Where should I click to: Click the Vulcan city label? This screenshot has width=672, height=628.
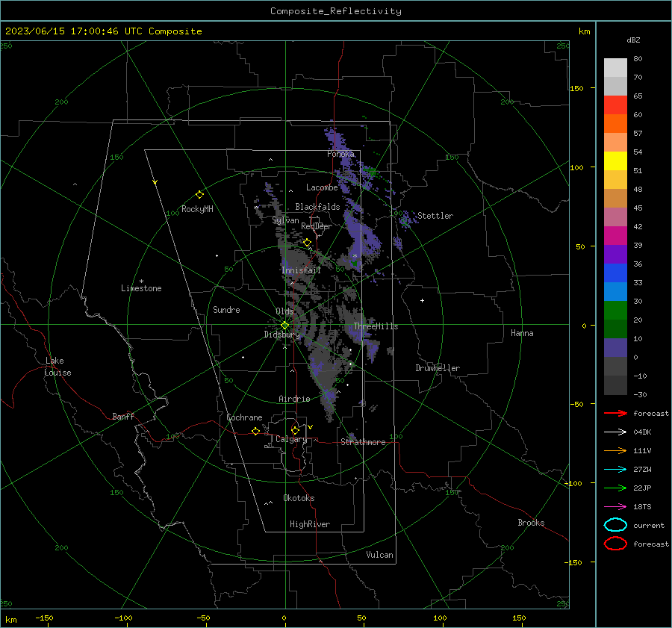point(380,555)
